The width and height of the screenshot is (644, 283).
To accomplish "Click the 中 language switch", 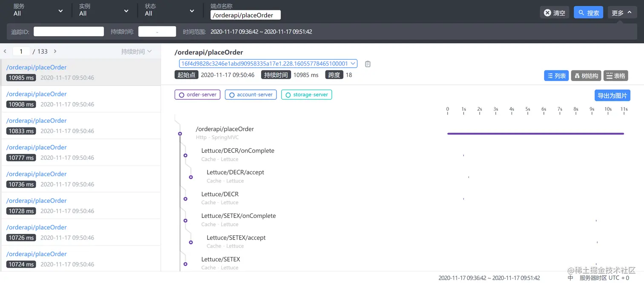I will click(570, 278).
